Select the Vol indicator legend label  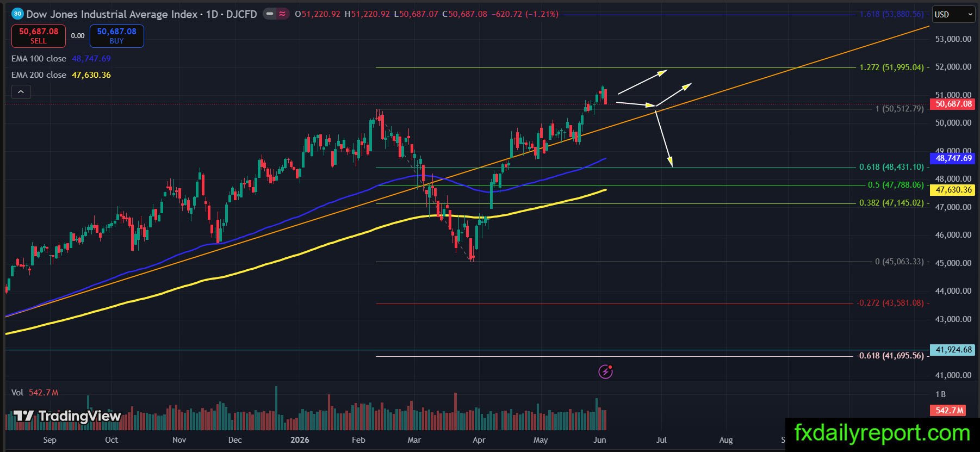[17, 393]
